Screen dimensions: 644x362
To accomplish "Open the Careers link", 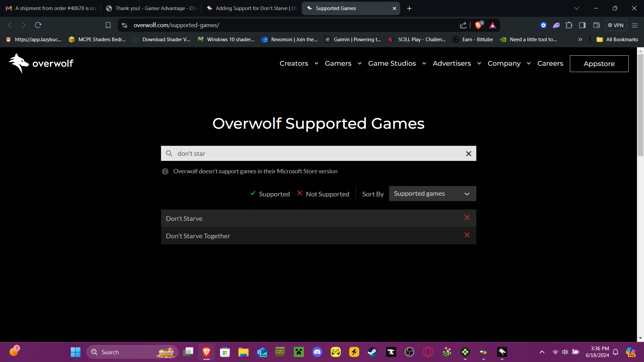I will [x=550, y=63].
